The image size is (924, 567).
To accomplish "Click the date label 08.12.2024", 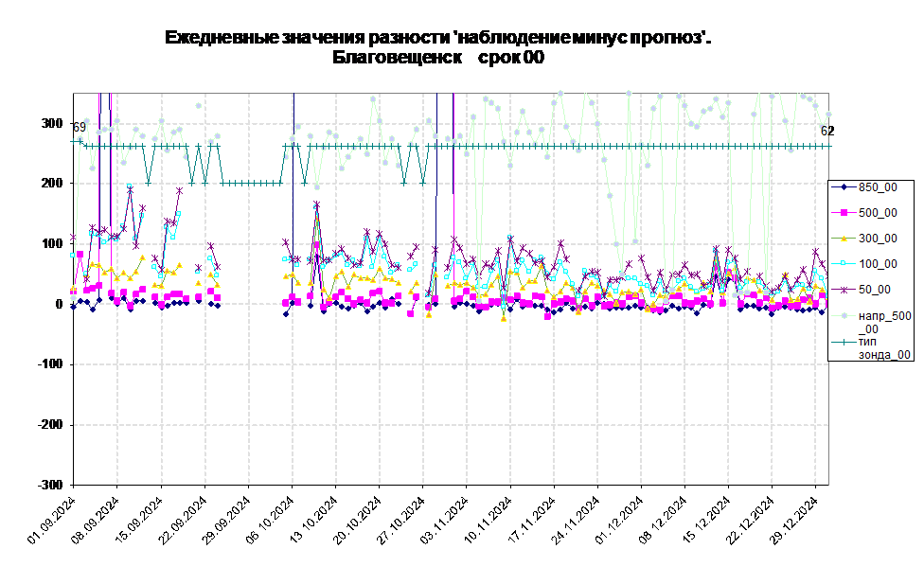I will tap(663, 520).
